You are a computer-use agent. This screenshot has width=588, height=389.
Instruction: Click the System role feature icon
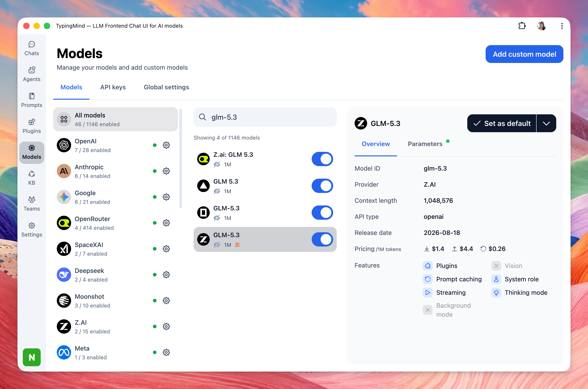point(496,279)
